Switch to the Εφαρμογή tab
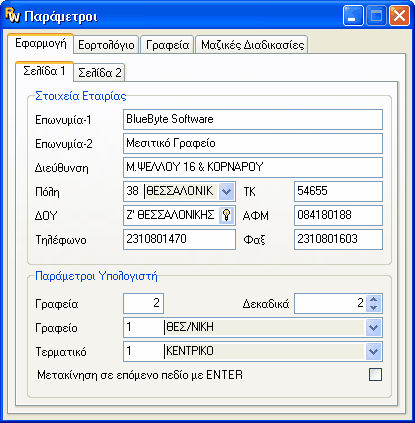This screenshot has height=423, width=415. tap(41, 44)
